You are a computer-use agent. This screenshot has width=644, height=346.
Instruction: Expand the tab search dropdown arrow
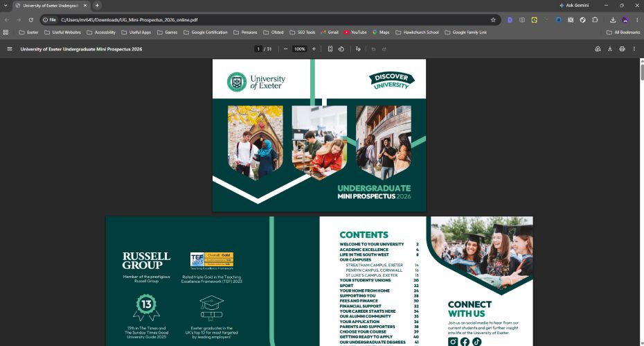coord(6,6)
